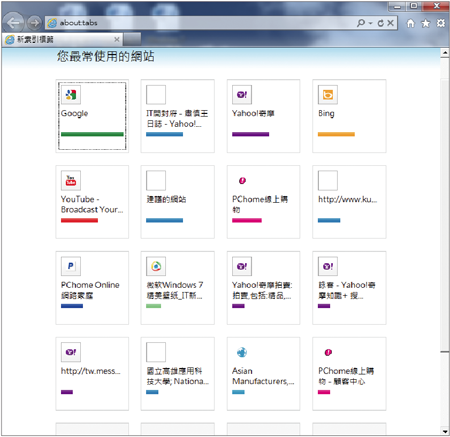Open the Tools gear menu
Viewport: 450px width, 437px height.
point(441,23)
